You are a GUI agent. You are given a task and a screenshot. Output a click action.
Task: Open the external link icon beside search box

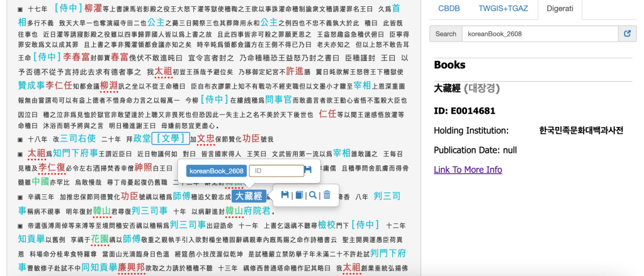[x=627, y=33]
